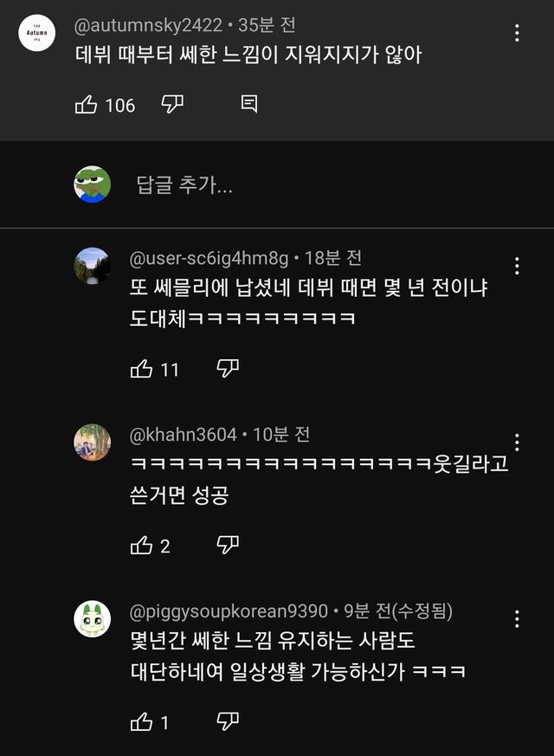Open the @user-sc6ig4hm8g channel link
The height and width of the screenshot is (756, 554).
coord(209,257)
